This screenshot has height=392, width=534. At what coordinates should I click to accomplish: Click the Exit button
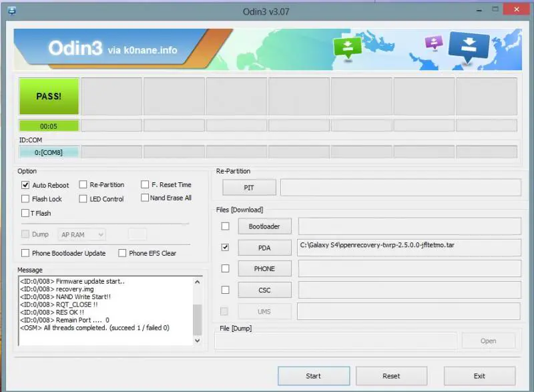click(479, 376)
